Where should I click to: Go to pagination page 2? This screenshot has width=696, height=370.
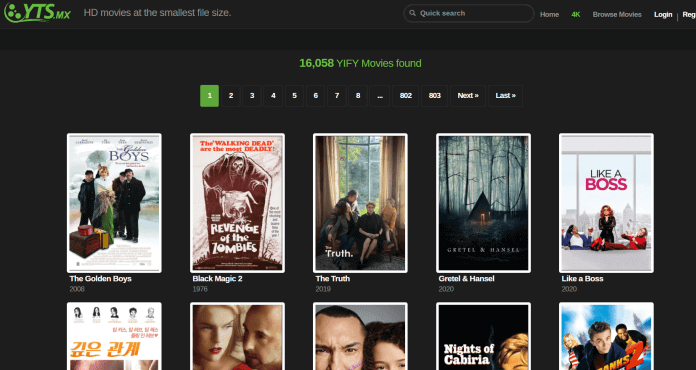(x=231, y=96)
